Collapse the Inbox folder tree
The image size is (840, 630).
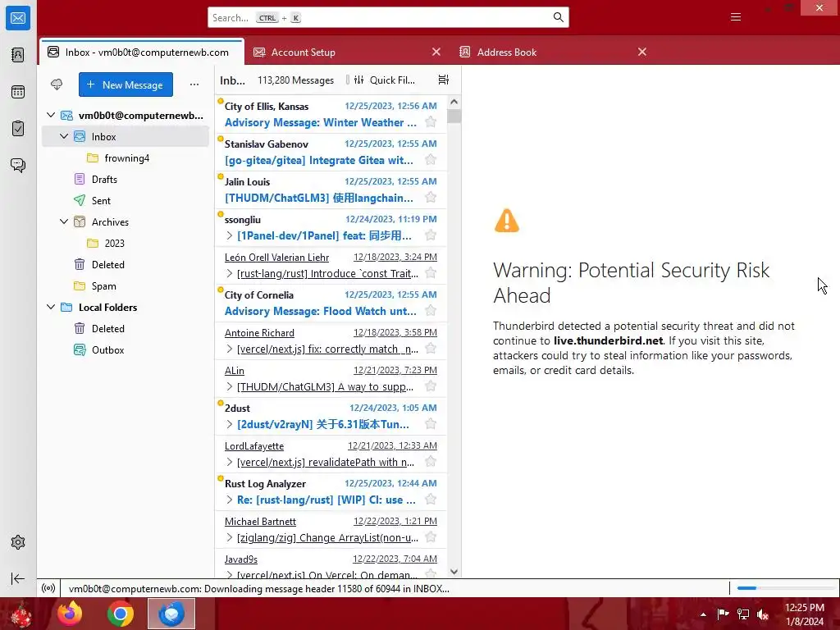(x=64, y=137)
